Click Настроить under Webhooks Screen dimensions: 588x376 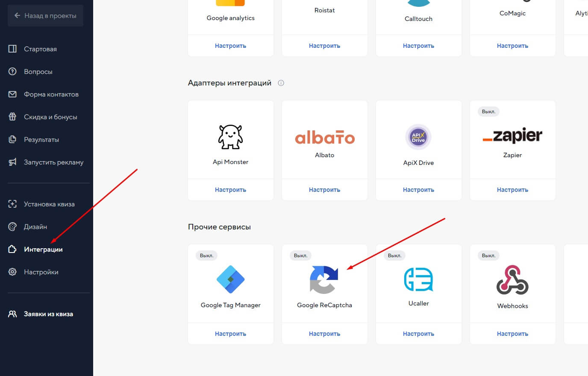click(x=512, y=334)
